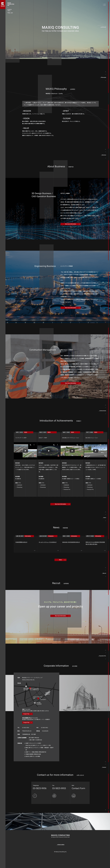
Task: Jump to Corporate Info in side navigation
Action: coord(102,656)
